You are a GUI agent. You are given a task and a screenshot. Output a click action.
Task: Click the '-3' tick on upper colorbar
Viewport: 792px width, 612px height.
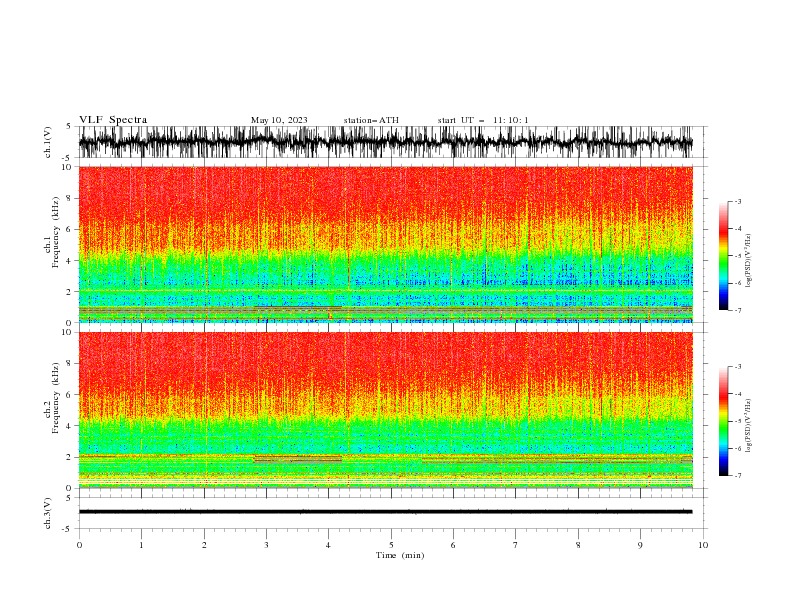(738, 201)
